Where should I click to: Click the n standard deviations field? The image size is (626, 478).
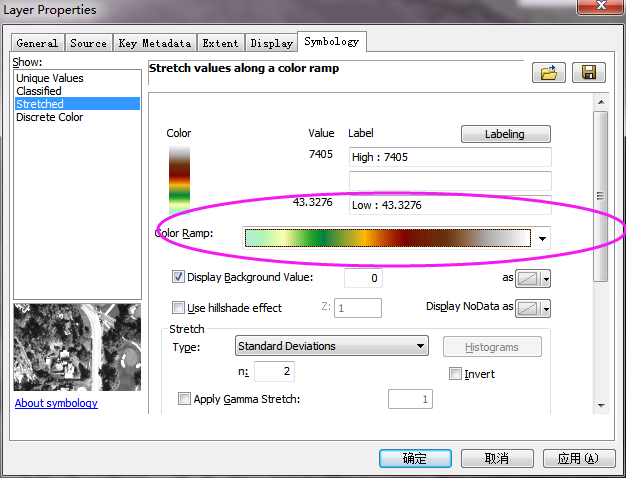tap(274, 371)
